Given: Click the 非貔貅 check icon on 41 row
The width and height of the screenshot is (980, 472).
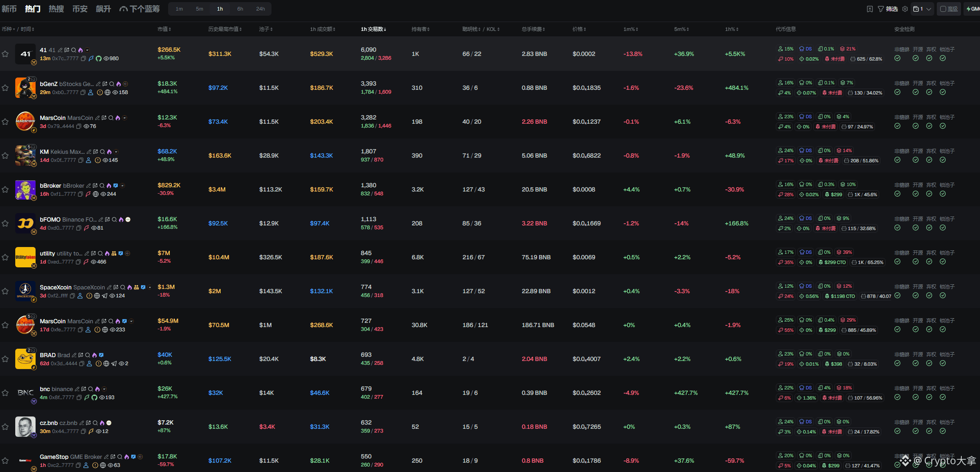Looking at the screenshot, I should click(x=897, y=58).
